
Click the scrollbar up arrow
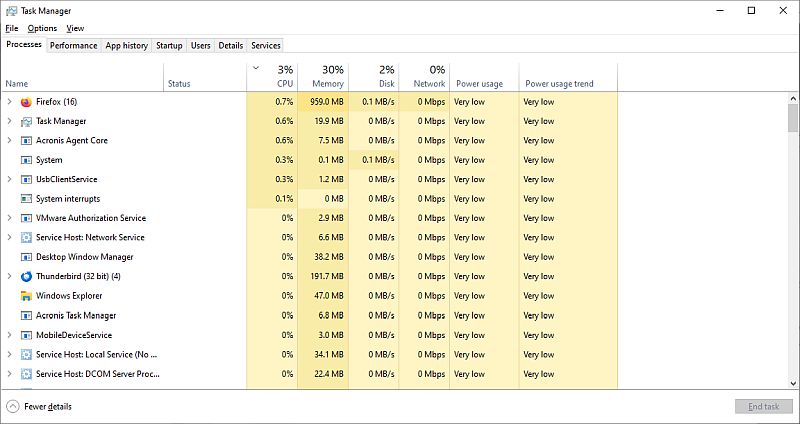coord(793,98)
